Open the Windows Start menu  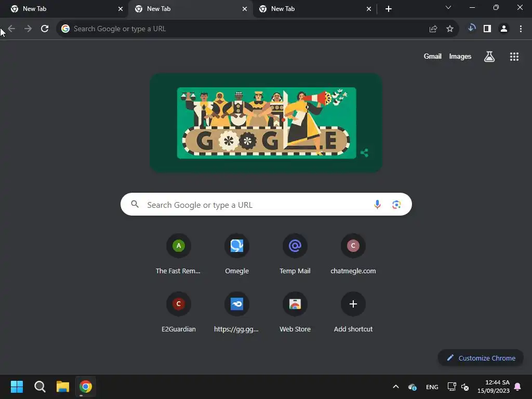(17, 387)
